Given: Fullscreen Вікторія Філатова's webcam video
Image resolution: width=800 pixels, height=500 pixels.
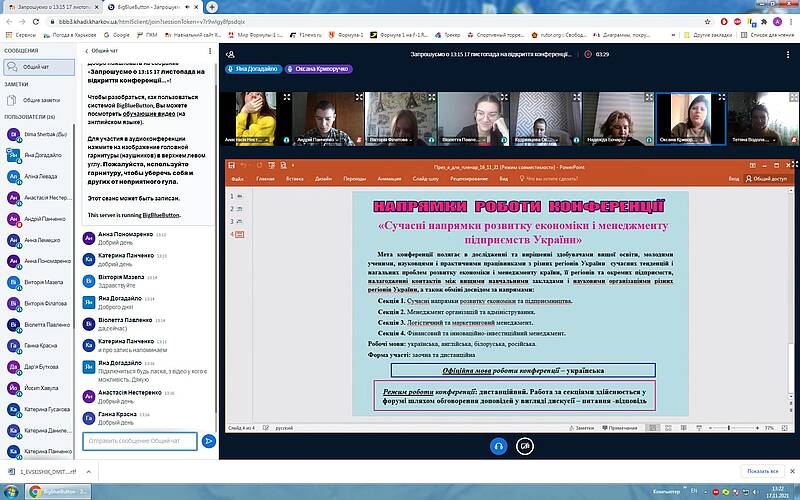Looking at the screenshot, I should click(x=432, y=97).
